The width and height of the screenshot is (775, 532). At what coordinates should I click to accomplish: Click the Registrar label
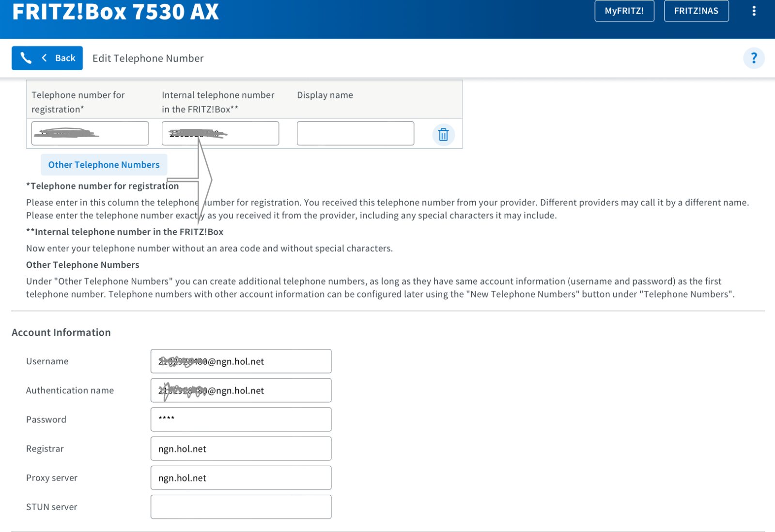point(45,449)
